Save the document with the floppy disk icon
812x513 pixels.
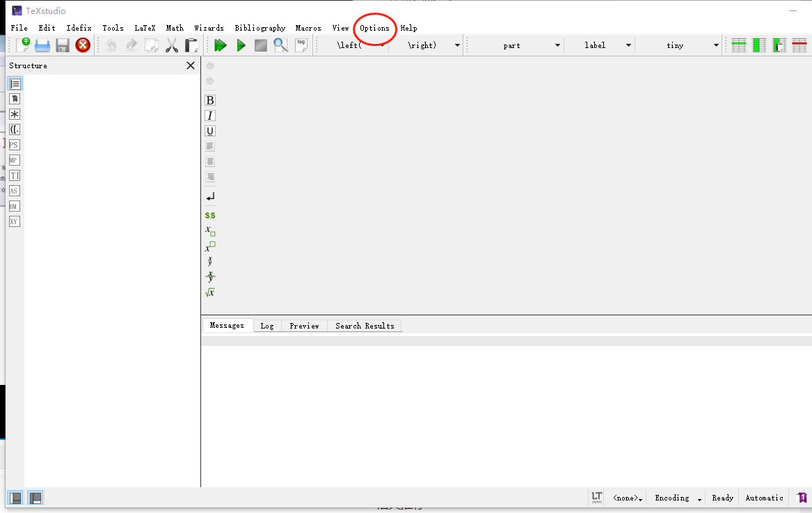coord(63,46)
